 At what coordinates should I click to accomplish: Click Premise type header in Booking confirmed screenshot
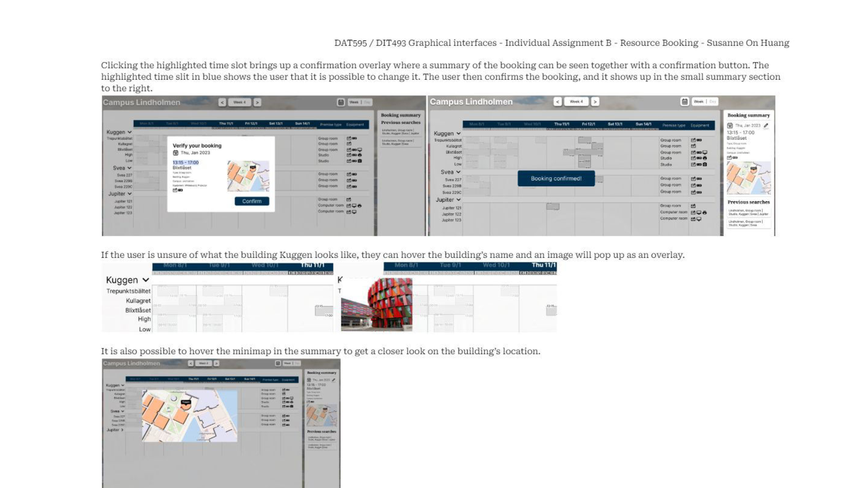[x=674, y=125]
